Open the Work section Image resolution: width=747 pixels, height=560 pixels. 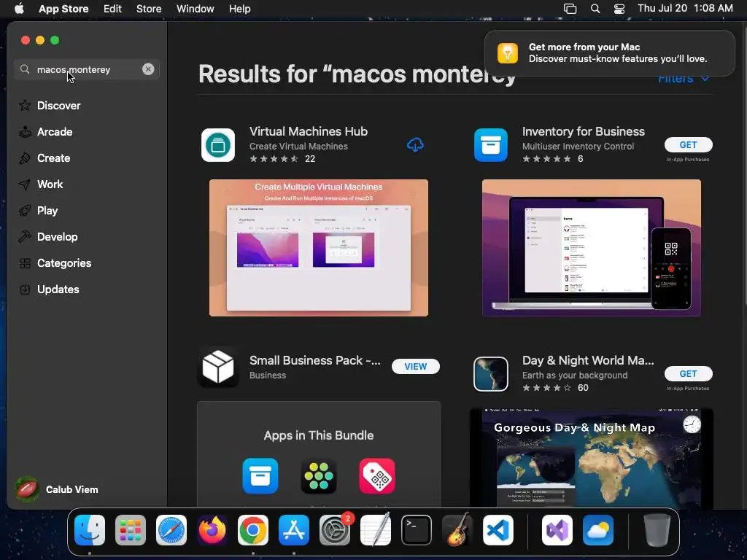(x=41, y=184)
